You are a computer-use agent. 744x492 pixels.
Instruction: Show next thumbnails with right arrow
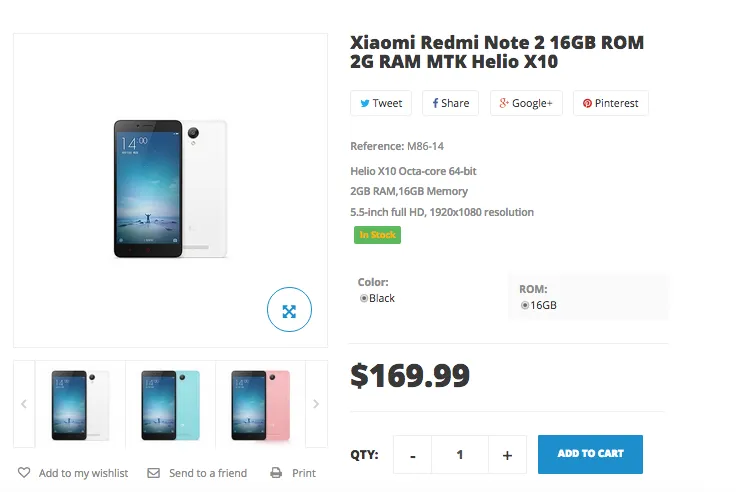(316, 404)
